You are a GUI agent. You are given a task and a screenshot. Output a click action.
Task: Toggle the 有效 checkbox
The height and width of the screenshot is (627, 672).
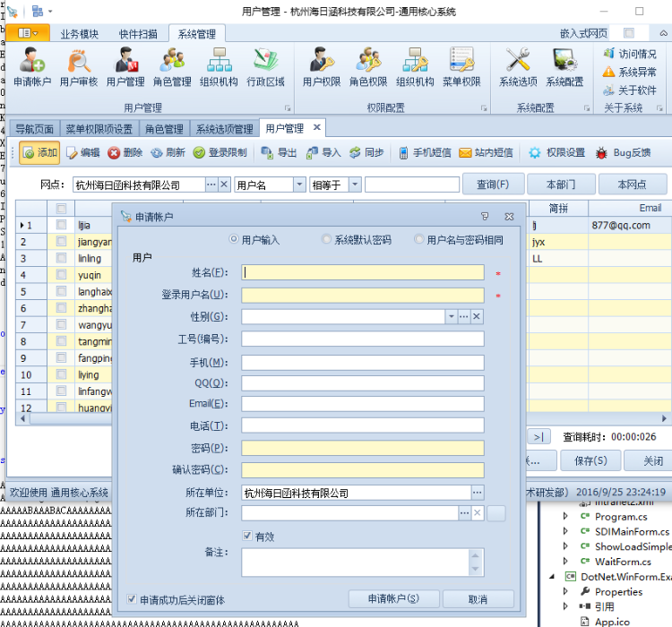[x=247, y=536]
